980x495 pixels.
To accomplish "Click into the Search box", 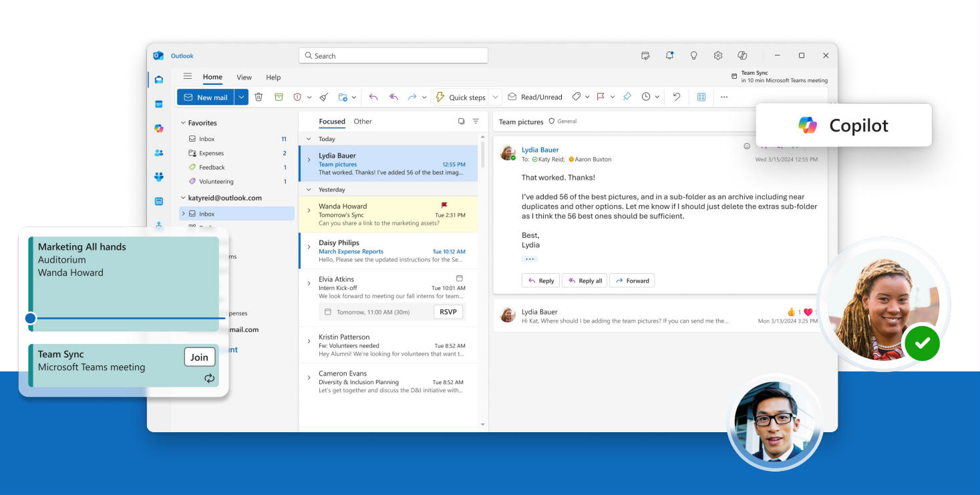I will [393, 55].
